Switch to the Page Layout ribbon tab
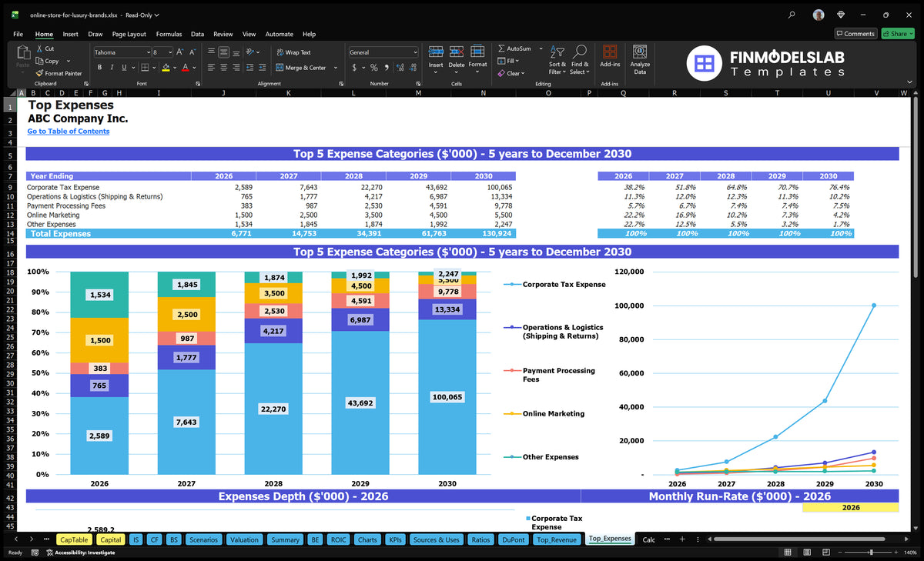This screenshot has height=561, width=924. pos(129,34)
